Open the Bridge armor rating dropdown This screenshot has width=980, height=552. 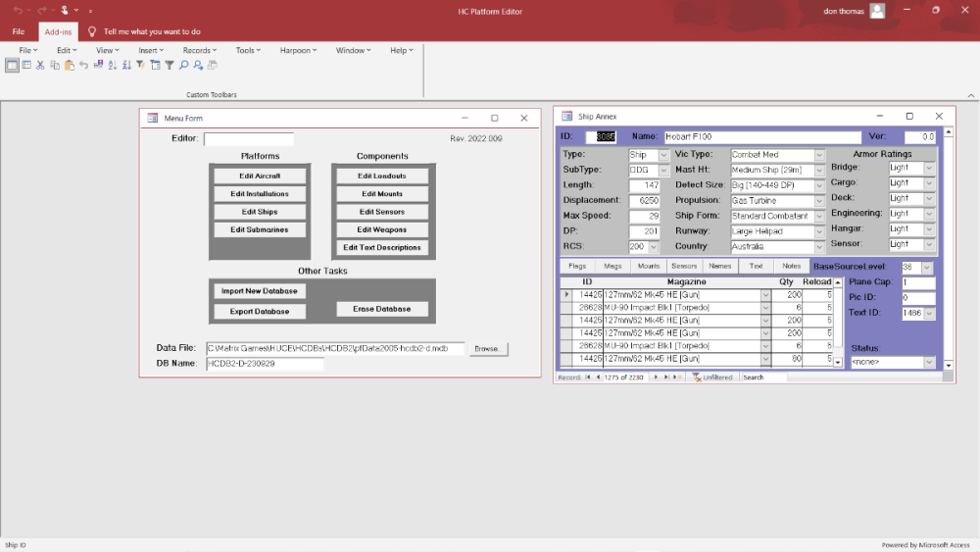click(x=929, y=168)
